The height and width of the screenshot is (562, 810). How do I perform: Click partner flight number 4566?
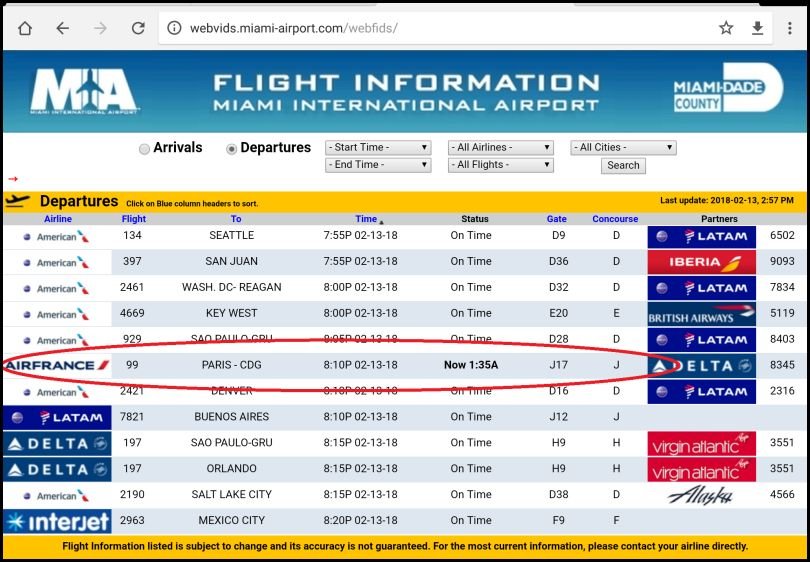tap(782, 494)
